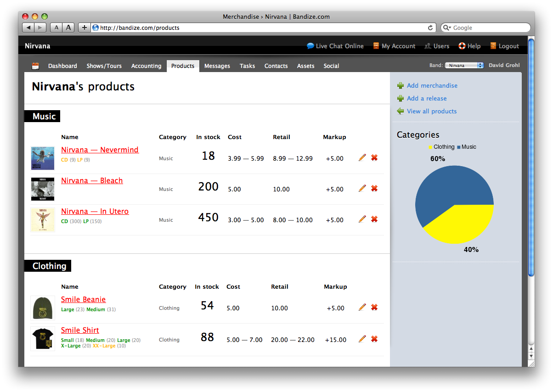
Task: Click the calendar icon beside Dashboard
Action: 35,66
